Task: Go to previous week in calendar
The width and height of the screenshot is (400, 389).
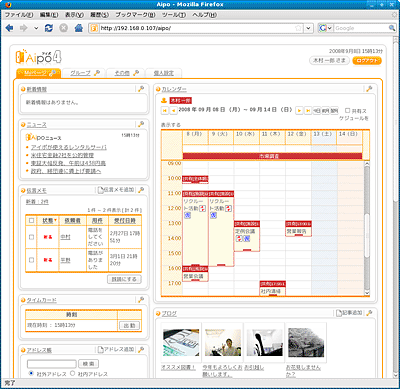Action: [165, 110]
